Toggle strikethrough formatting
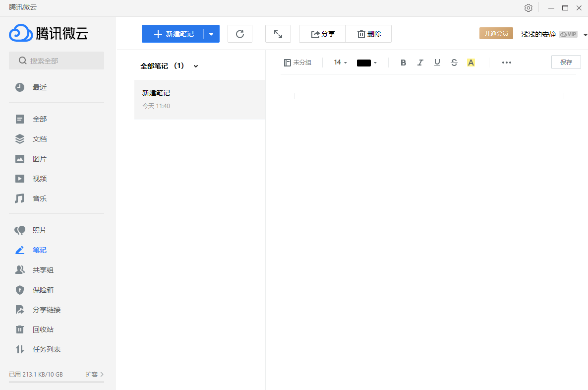The image size is (588, 390). click(454, 63)
